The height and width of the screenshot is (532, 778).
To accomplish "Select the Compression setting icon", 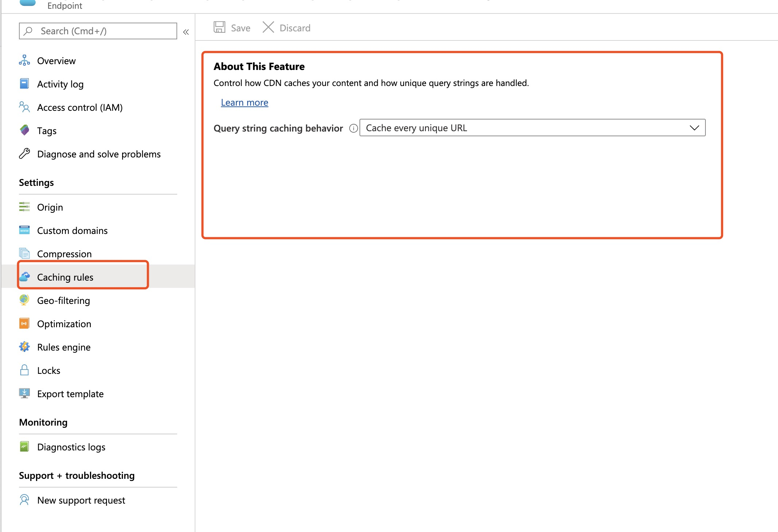I will pos(24,253).
